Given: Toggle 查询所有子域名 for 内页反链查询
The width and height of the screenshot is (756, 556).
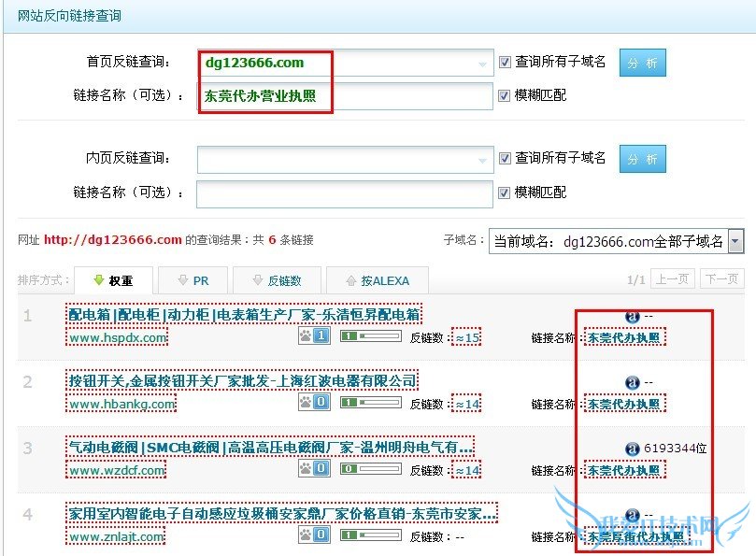Looking at the screenshot, I should click(505, 158).
